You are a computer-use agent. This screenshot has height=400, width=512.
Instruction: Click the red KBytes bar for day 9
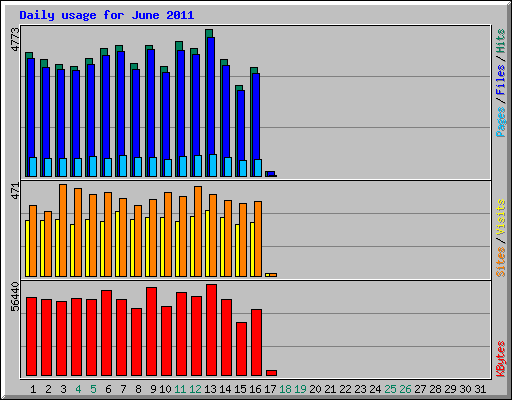point(151,332)
